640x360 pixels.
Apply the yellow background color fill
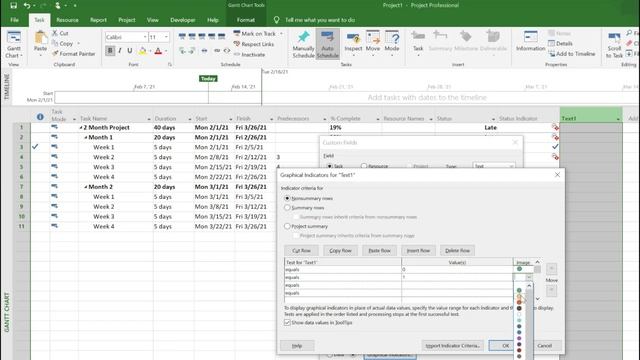[x=142, y=51]
